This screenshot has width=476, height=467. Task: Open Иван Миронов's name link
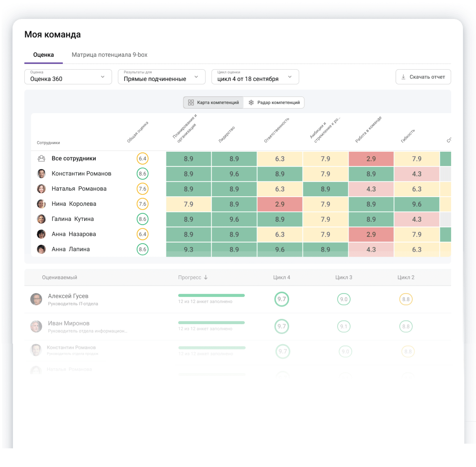pyautogui.click(x=69, y=323)
